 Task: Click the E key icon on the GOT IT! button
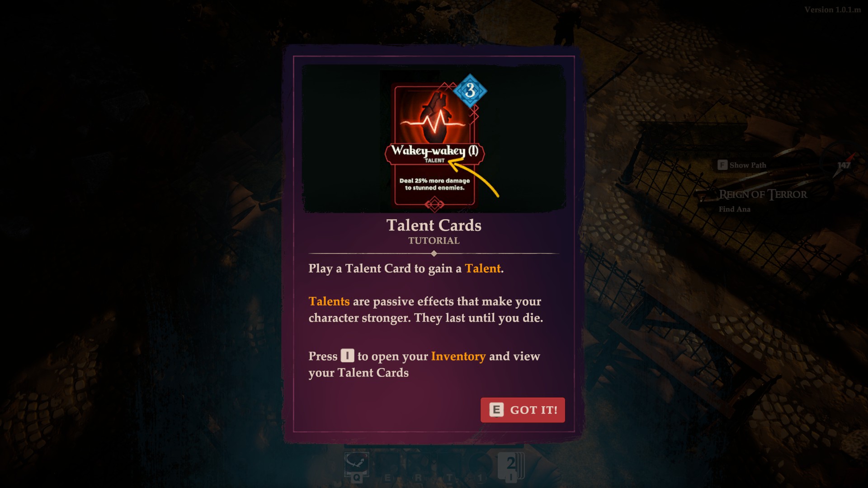496,410
